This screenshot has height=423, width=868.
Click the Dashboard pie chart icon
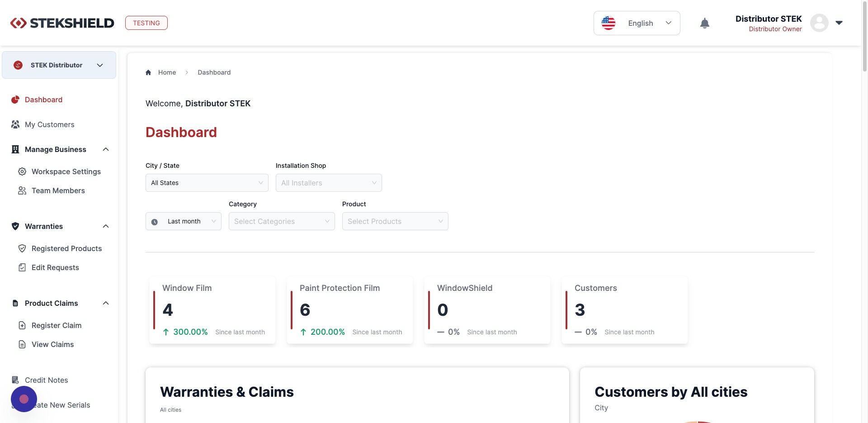pos(15,100)
